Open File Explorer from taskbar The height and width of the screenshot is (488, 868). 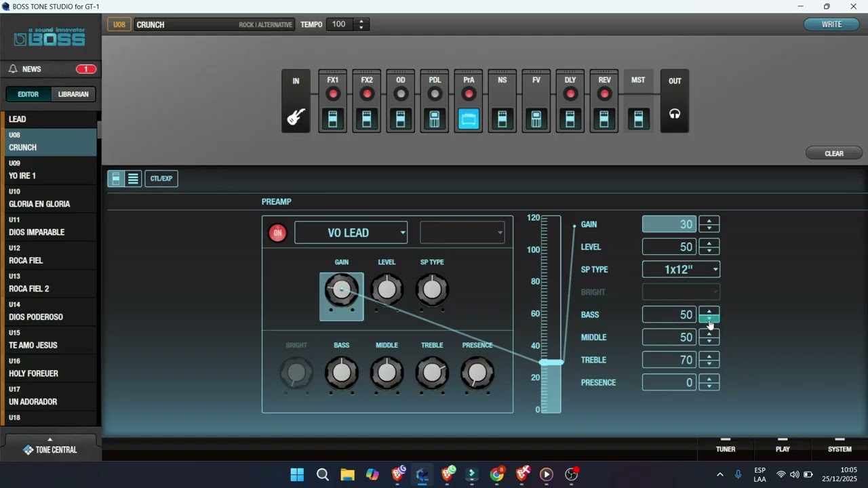point(347,474)
